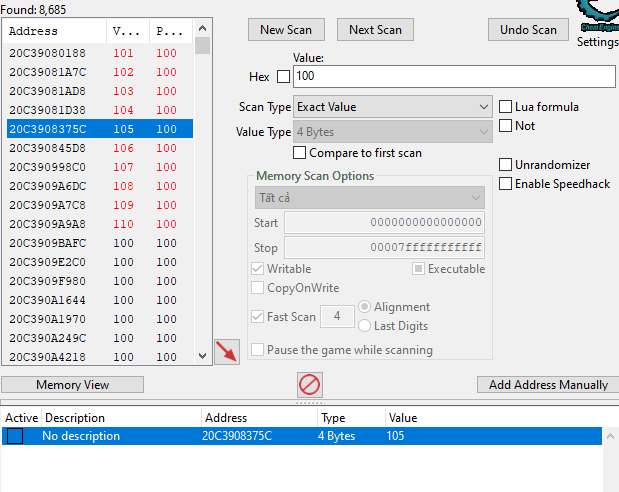The width and height of the screenshot is (619, 492).
Task: Enable Speedhack checkbox
Action: (x=506, y=184)
